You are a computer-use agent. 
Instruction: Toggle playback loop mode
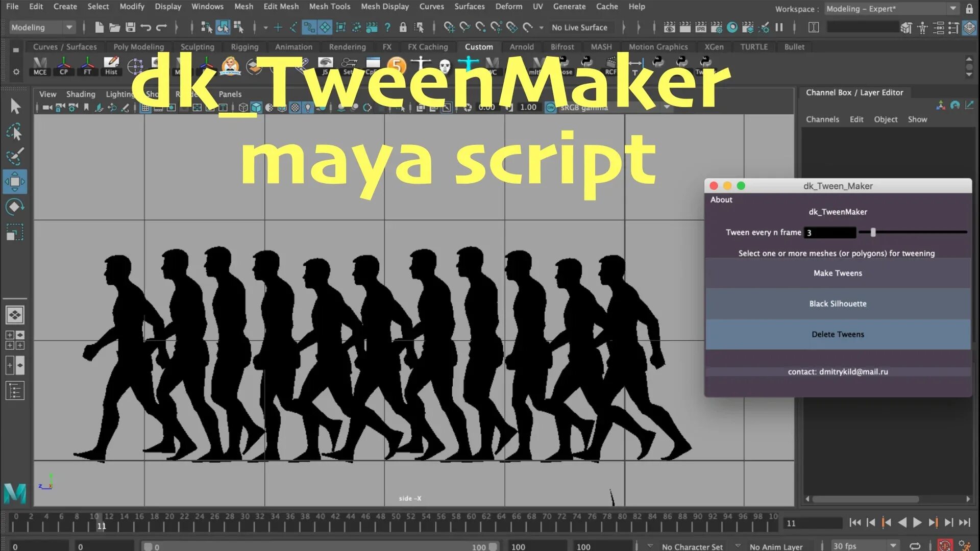click(x=915, y=546)
